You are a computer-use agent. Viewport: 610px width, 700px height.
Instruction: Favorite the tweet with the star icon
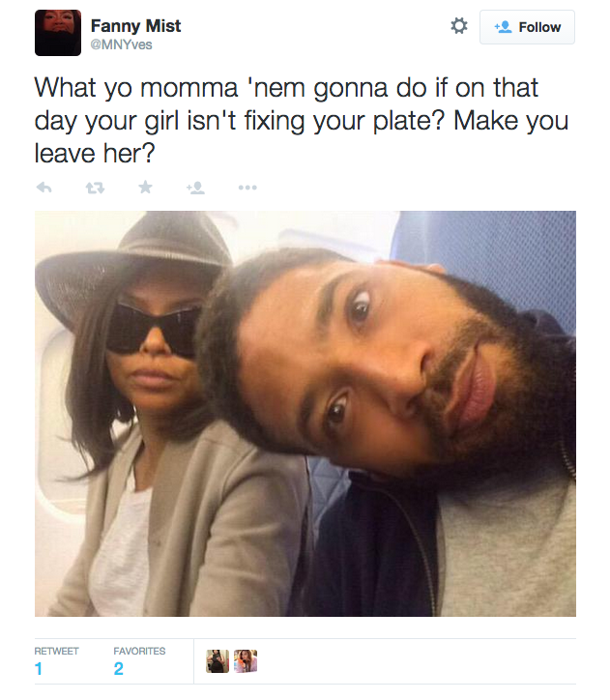click(x=145, y=187)
